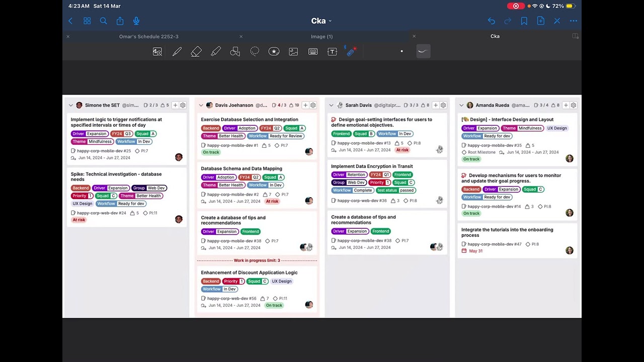The image size is (644, 362).
Task: Activate the laser pointer tool
Action: pos(351,51)
